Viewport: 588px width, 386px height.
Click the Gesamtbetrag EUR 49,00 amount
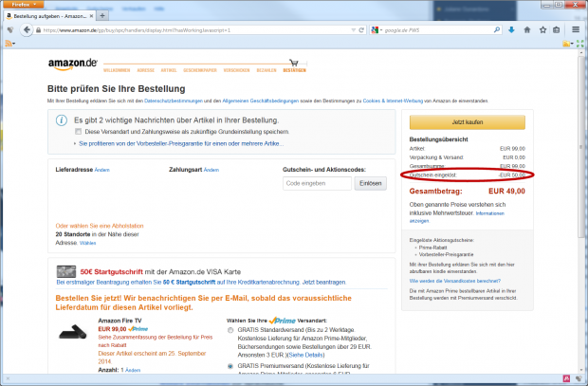506,192
